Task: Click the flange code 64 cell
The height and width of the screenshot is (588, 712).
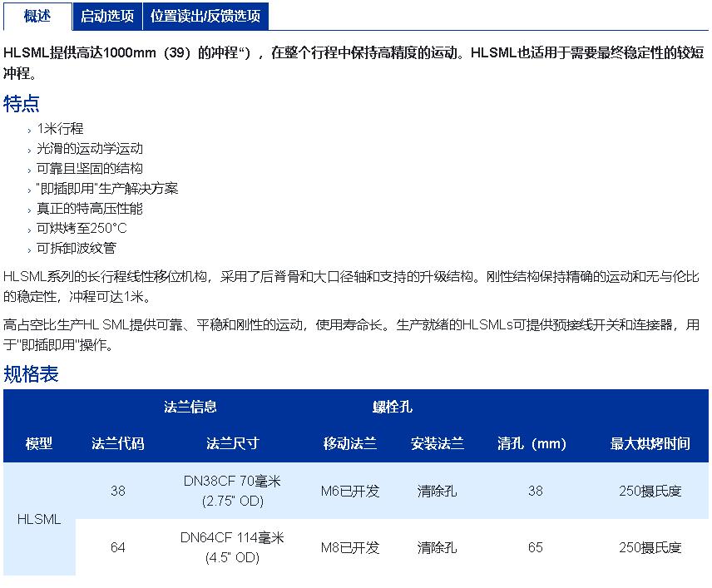Action: point(118,547)
